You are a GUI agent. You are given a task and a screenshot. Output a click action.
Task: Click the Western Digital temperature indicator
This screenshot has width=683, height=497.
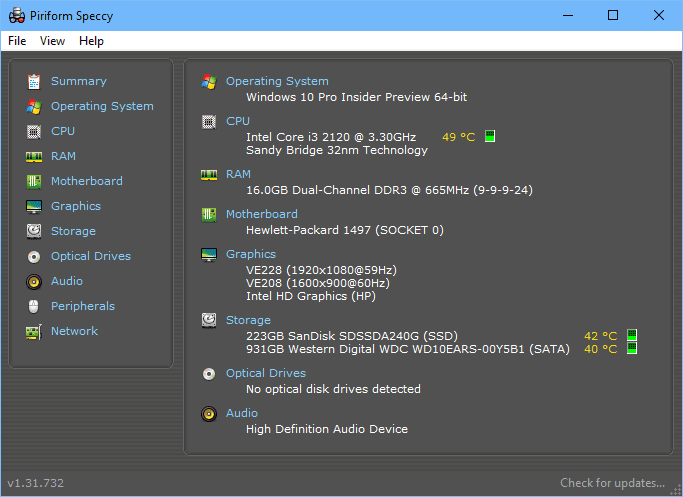pos(632,348)
